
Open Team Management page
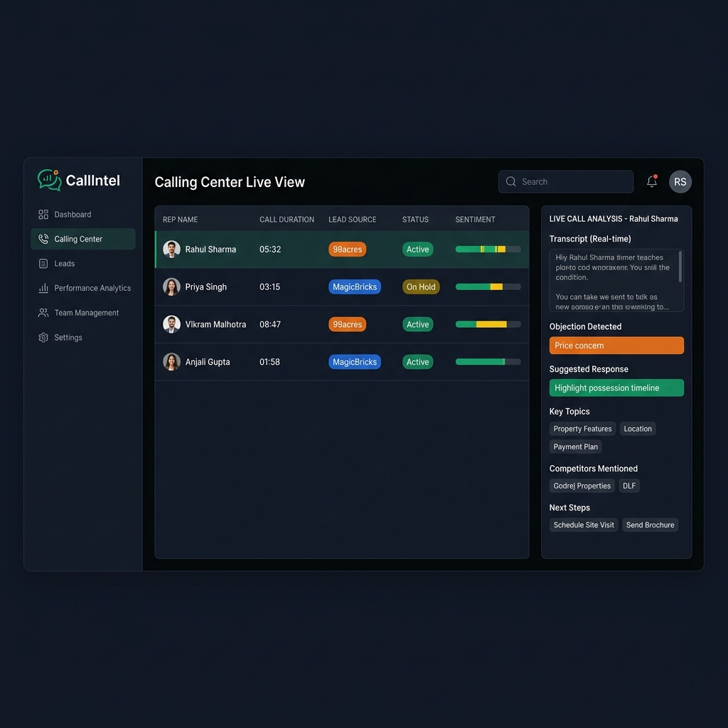(83, 313)
